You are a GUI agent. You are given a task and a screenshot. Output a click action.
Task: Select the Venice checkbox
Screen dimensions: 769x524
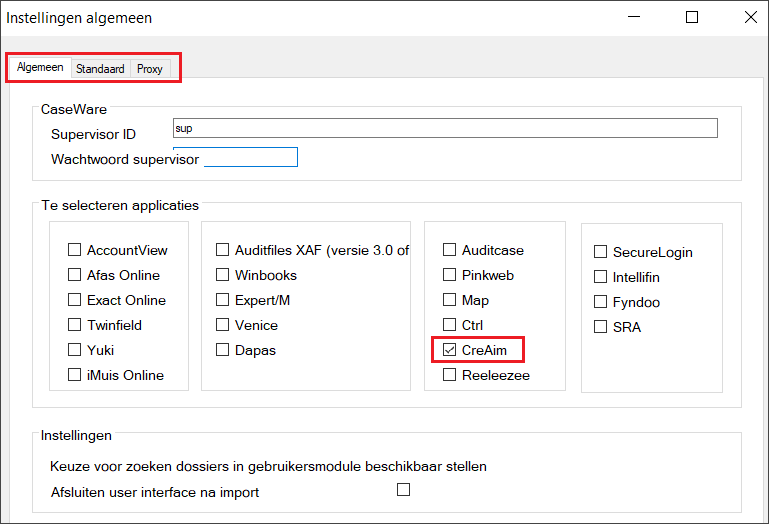[x=222, y=325]
